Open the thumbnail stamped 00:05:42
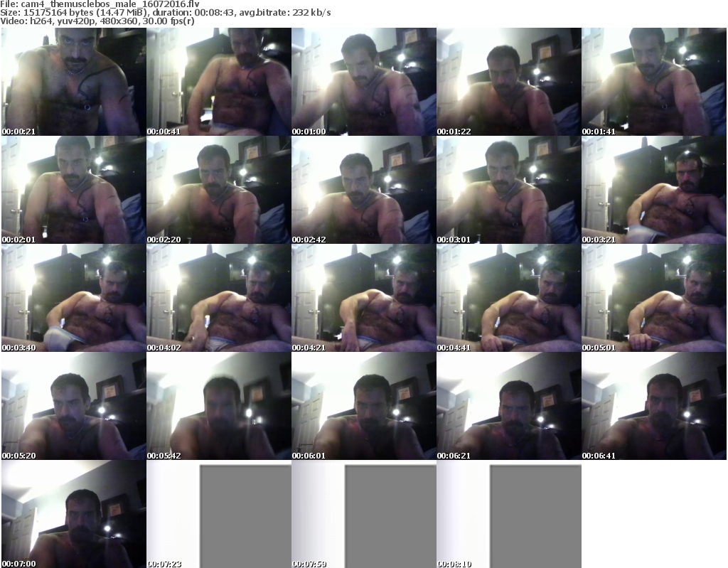The image size is (728, 568). click(219, 406)
